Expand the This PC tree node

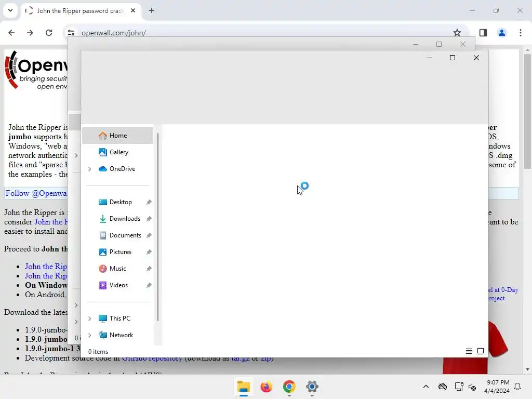click(89, 318)
